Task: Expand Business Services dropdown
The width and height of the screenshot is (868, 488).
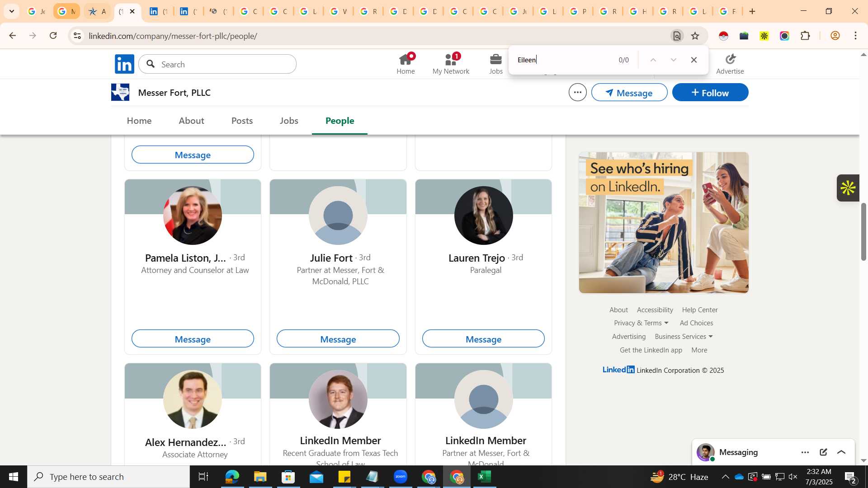Action: [x=684, y=337]
